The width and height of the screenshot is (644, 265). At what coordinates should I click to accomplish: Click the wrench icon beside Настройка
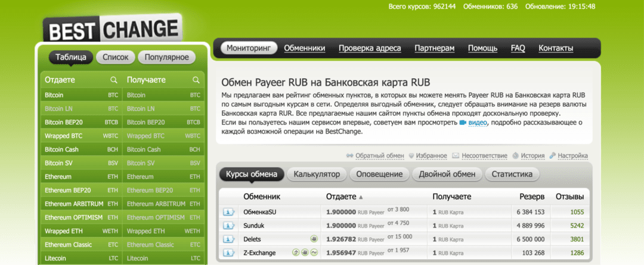pos(552,156)
